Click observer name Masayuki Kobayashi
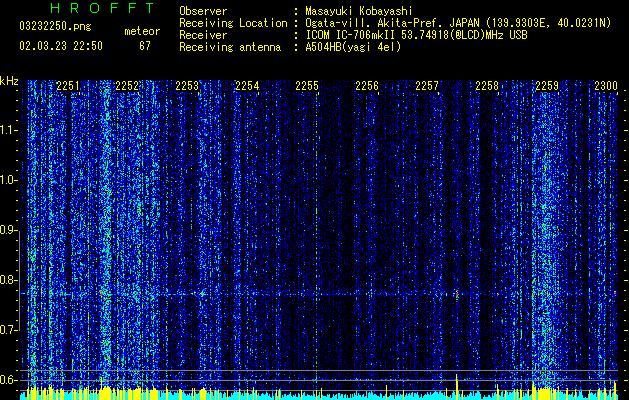 tap(359, 11)
